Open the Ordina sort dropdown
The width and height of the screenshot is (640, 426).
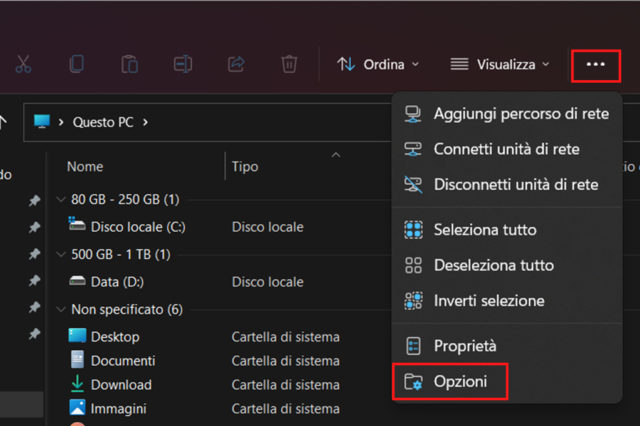[377, 64]
